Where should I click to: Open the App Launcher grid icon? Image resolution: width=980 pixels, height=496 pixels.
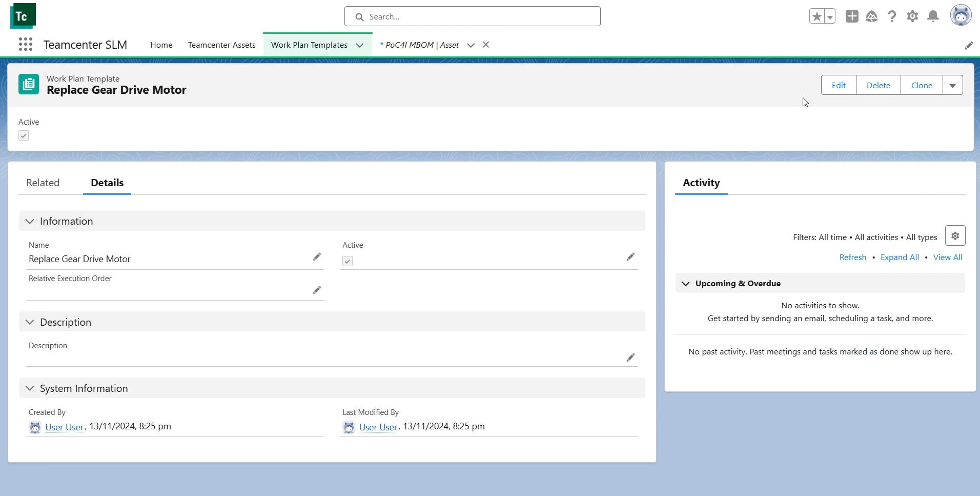[26, 45]
